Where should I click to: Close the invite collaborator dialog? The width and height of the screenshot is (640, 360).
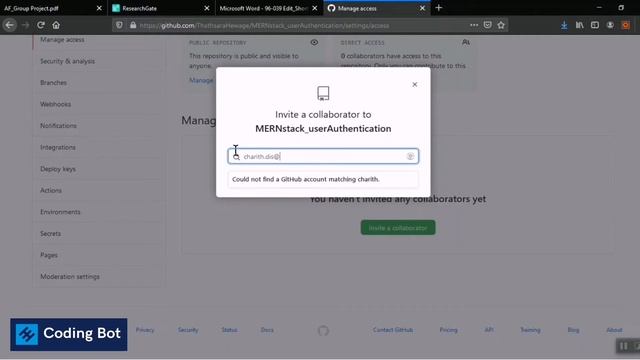[415, 84]
